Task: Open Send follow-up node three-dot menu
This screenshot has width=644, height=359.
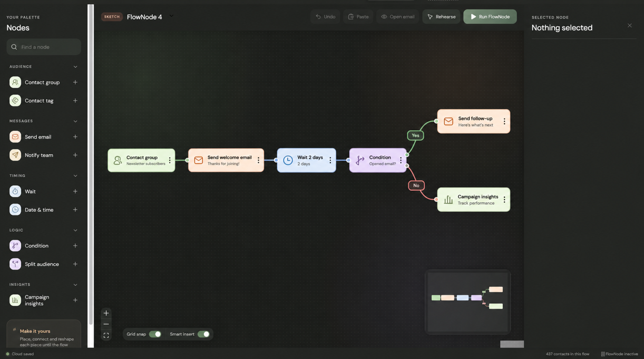Action: click(504, 122)
